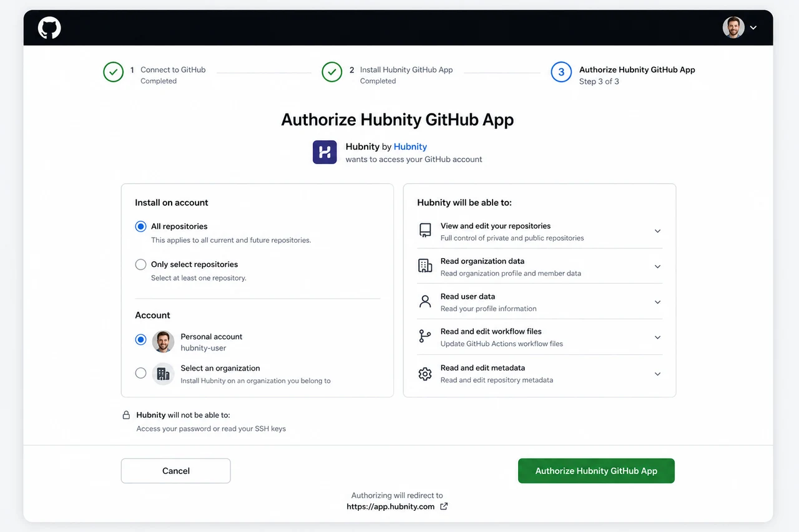Click 'Read and edit repository metadata' description

pyautogui.click(x=497, y=380)
